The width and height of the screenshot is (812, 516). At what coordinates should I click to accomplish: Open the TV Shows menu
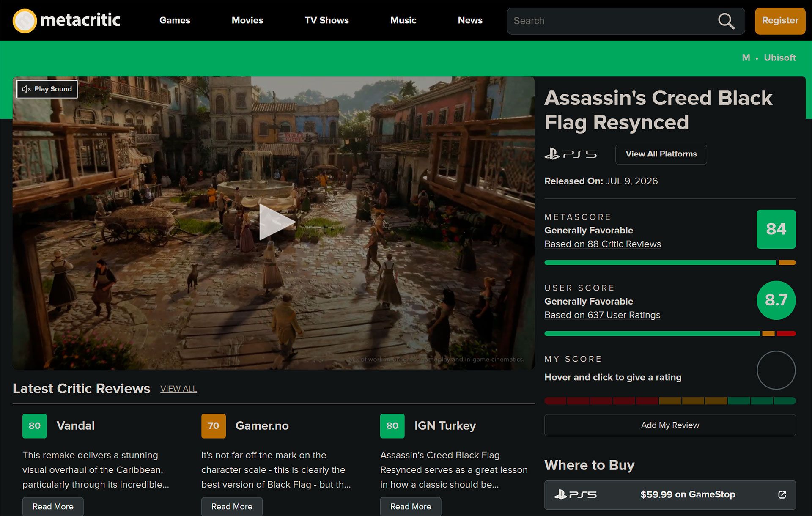point(326,20)
